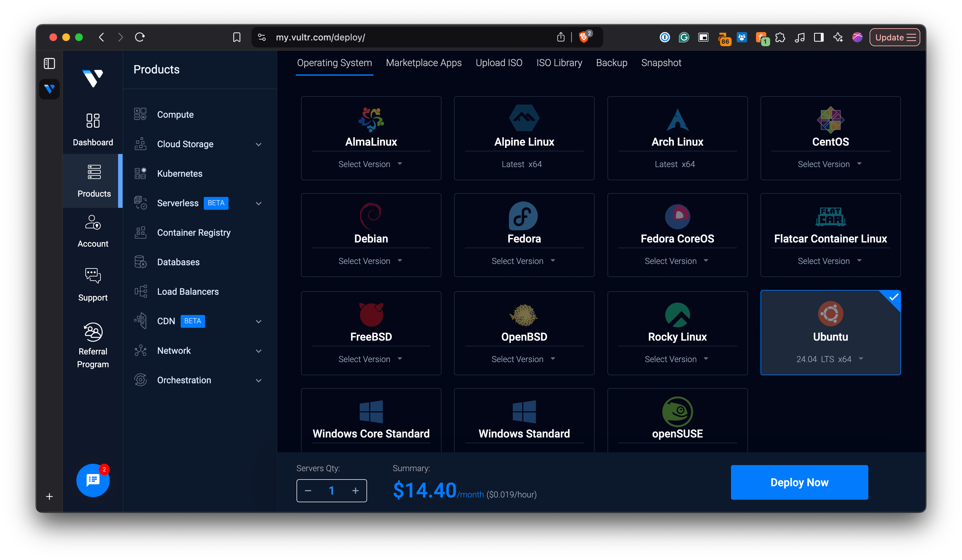Click the Vultr logo in the sidebar
The width and height of the screenshot is (962, 560).
click(93, 78)
